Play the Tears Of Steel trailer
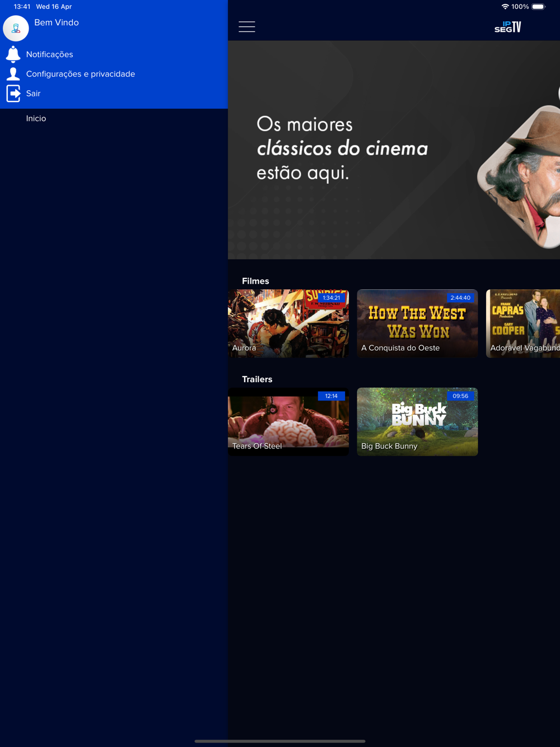560x747 pixels. (288, 421)
